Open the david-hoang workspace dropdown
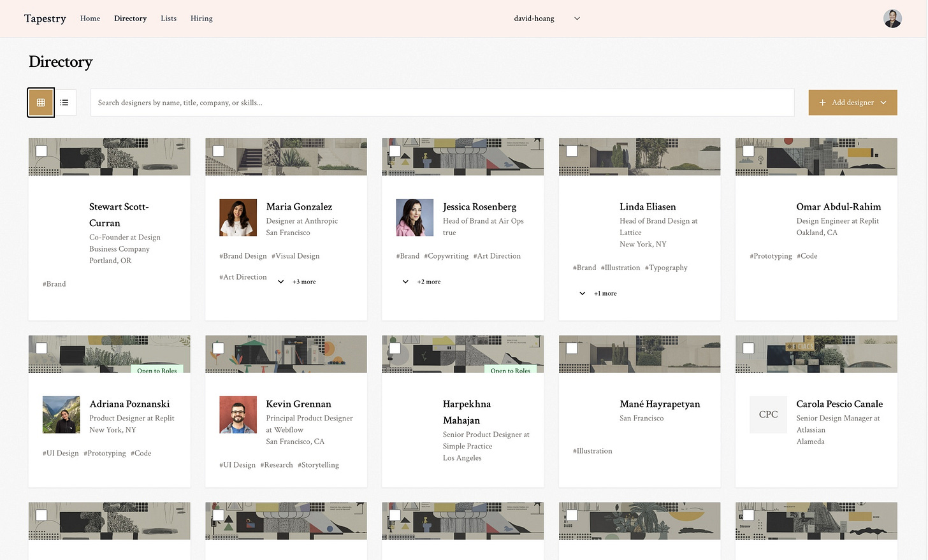Image resolution: width=928 pixels, height=560 pixels. pos(547,18)
